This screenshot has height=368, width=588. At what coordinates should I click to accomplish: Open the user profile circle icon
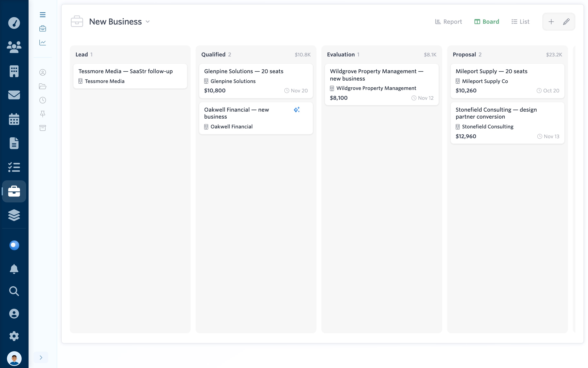[14, 313]
